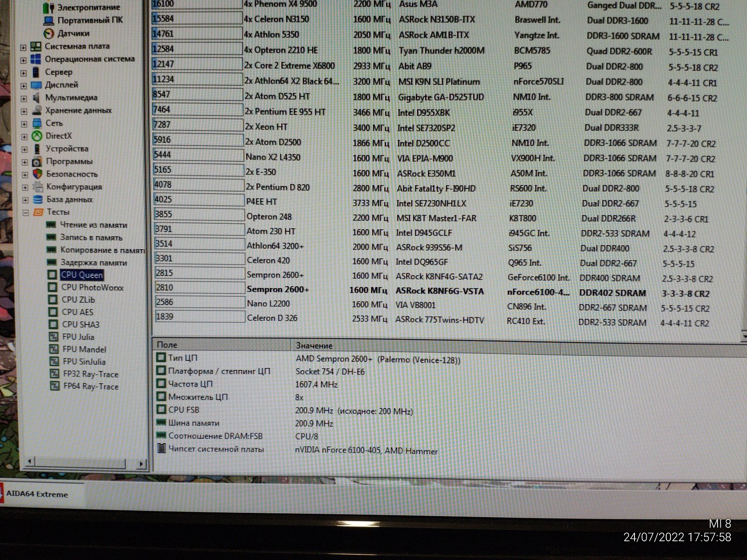This screenshot has height=560, width=747.
Task: Open the CPU PhotoWorxx benchmark
Action: click(92, 287)
